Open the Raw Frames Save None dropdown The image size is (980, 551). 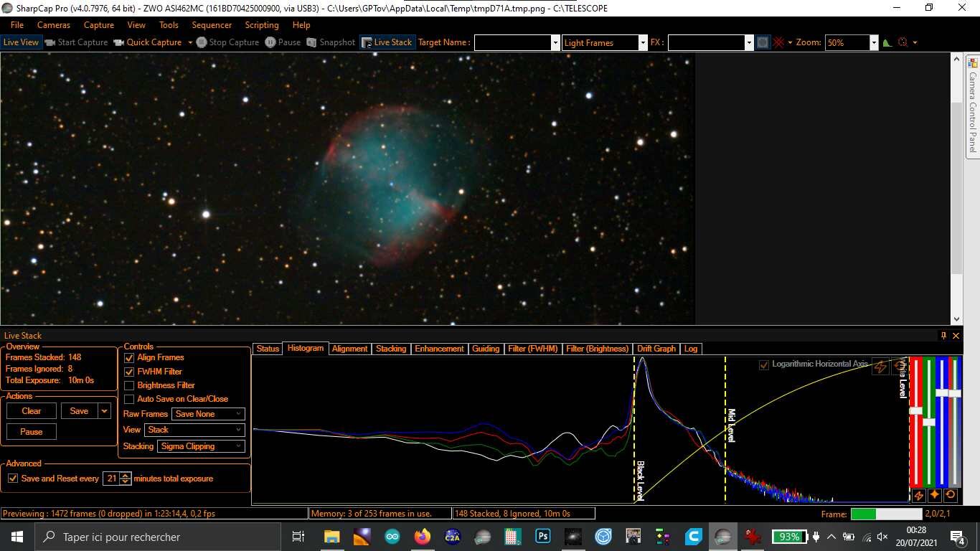(208, 414)
